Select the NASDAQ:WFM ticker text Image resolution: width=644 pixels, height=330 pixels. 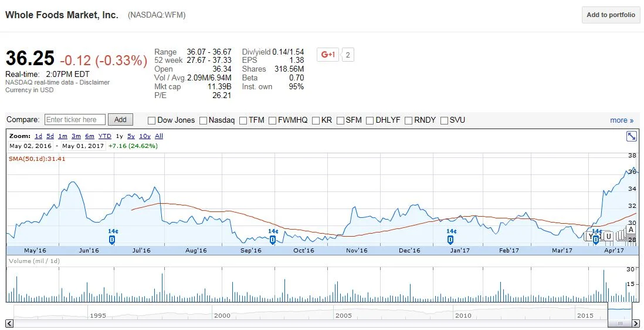(157, 15)
